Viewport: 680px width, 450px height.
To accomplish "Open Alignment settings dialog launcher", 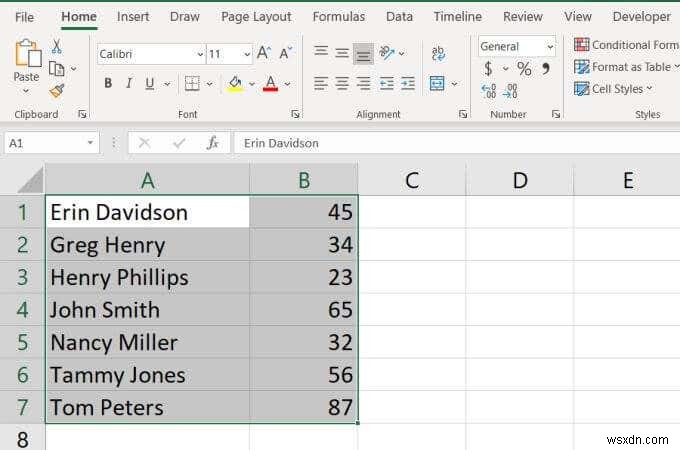I will coord(463,114).
